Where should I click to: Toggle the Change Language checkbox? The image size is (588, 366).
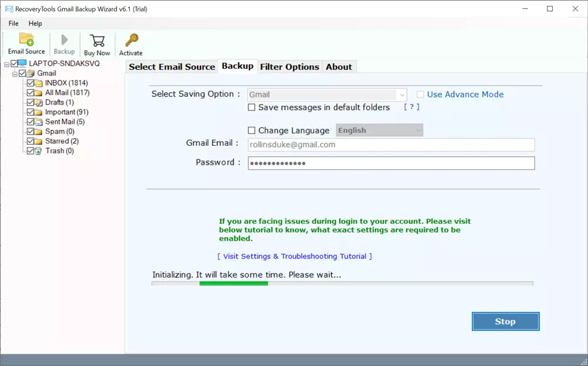(252, 130)
